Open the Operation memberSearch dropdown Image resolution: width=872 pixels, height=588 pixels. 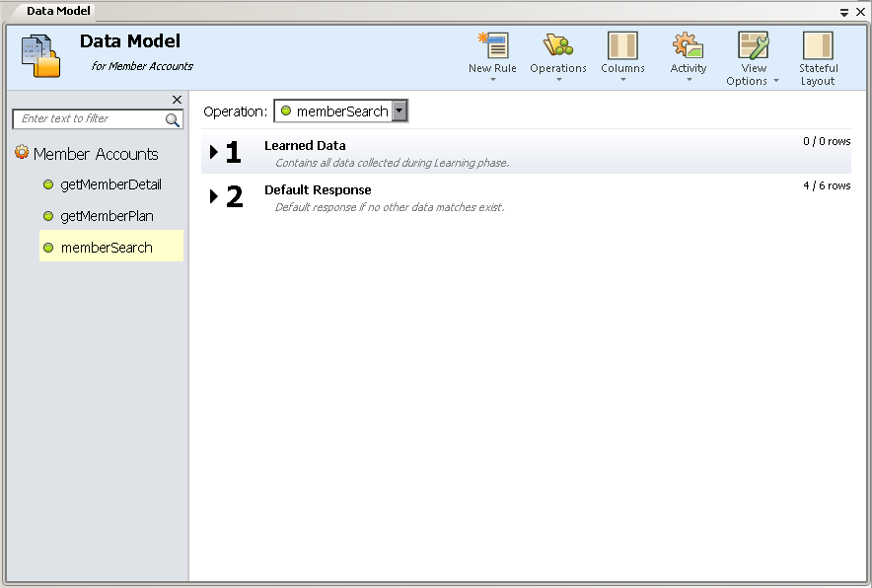400,111
